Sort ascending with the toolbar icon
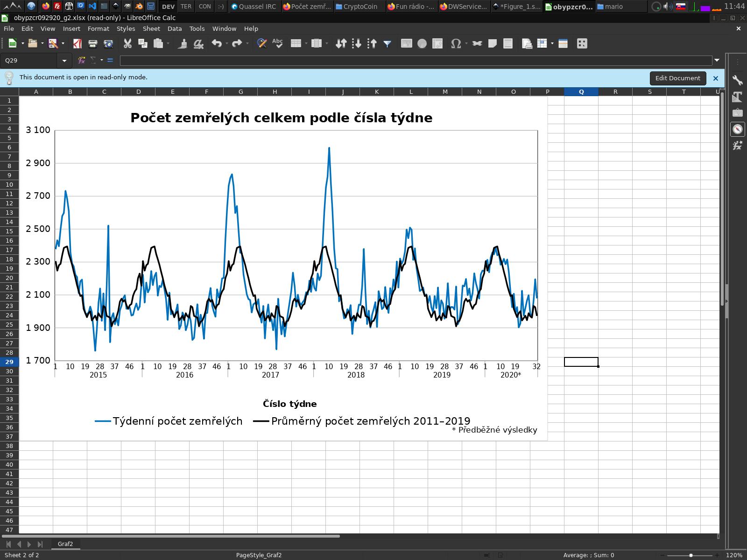 click(x=357, y=43)
